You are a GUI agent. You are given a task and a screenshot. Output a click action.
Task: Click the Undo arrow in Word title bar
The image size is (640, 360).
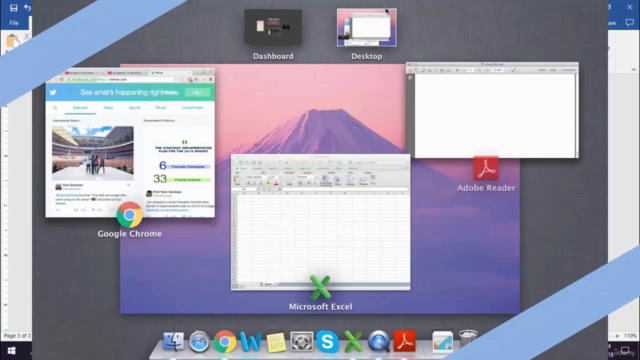[x=27, y=8]
